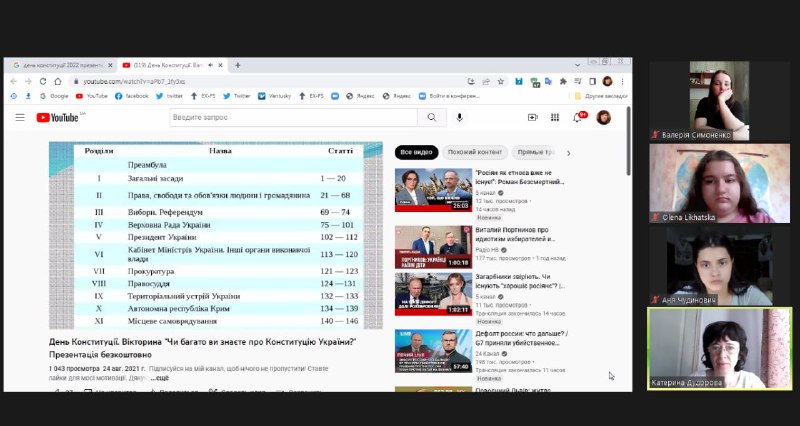800x426 pixels.
Task: Open the Загарбники звірють thumbnail 1:02:11
Action: click(433, 294)
